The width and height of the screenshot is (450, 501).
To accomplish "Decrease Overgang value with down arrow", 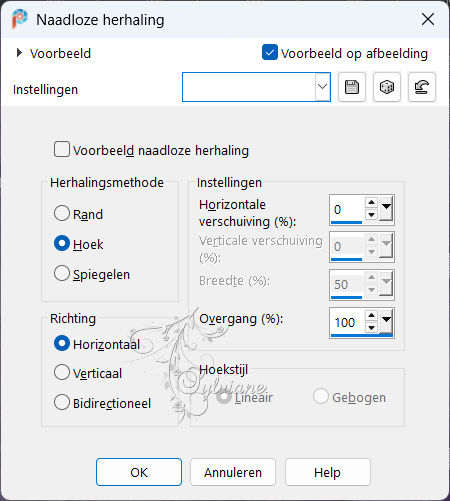I will [x=371, y=328].
